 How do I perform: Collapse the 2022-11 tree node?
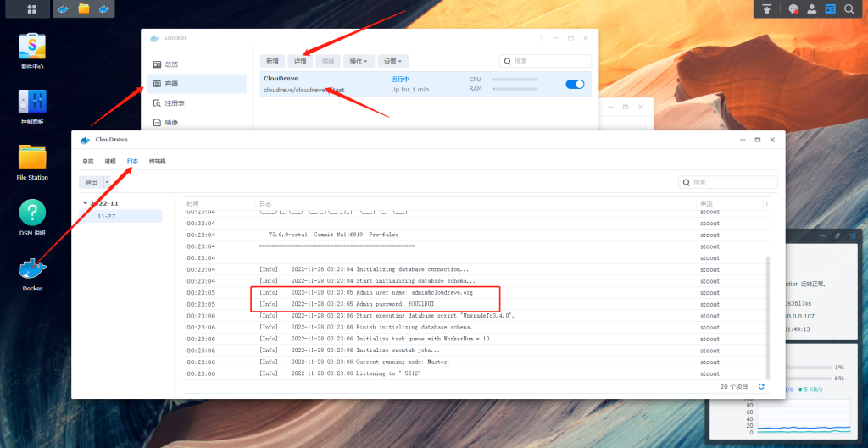pos(85,203)
